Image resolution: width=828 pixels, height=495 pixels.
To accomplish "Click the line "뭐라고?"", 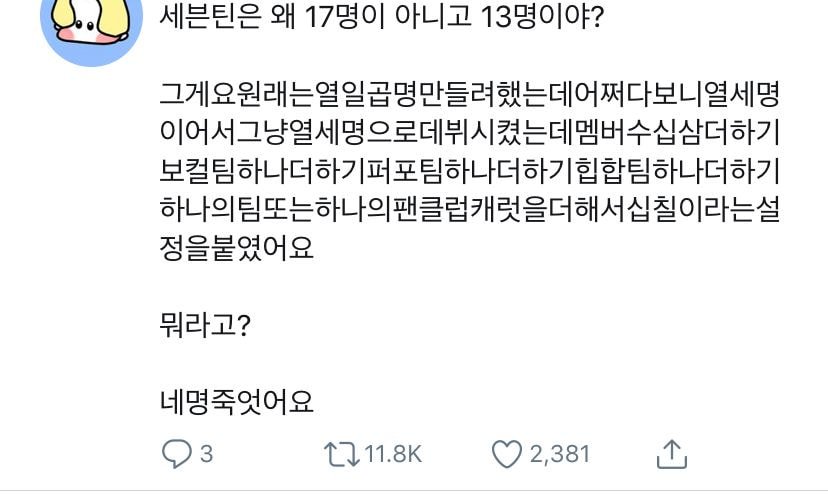I will (x=204, y=326).
